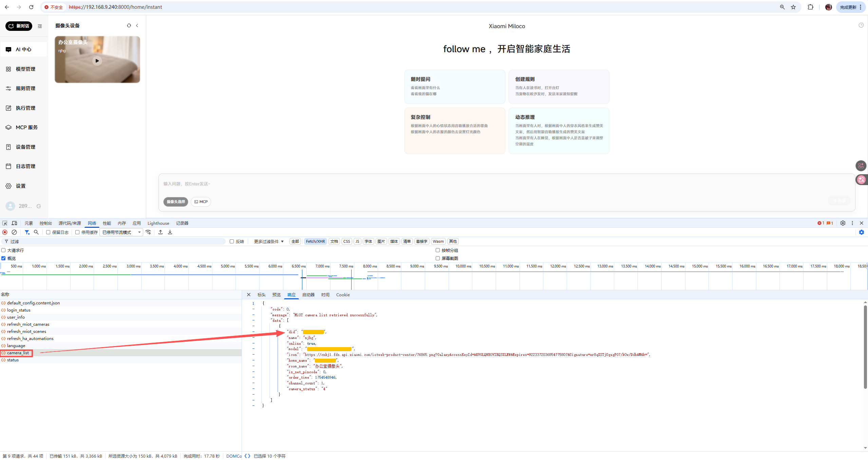
Task: Click the history clock icon at top right
Action: [861, 25]
